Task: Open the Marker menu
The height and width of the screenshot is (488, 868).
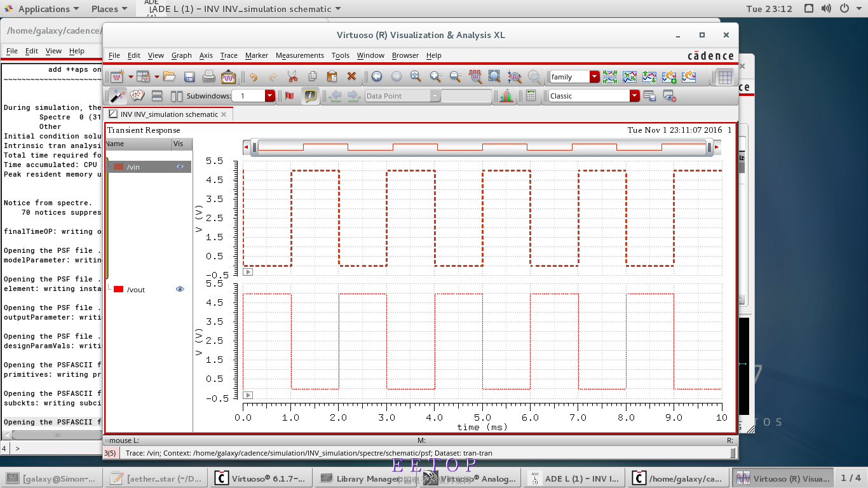Action: [257, 55]
